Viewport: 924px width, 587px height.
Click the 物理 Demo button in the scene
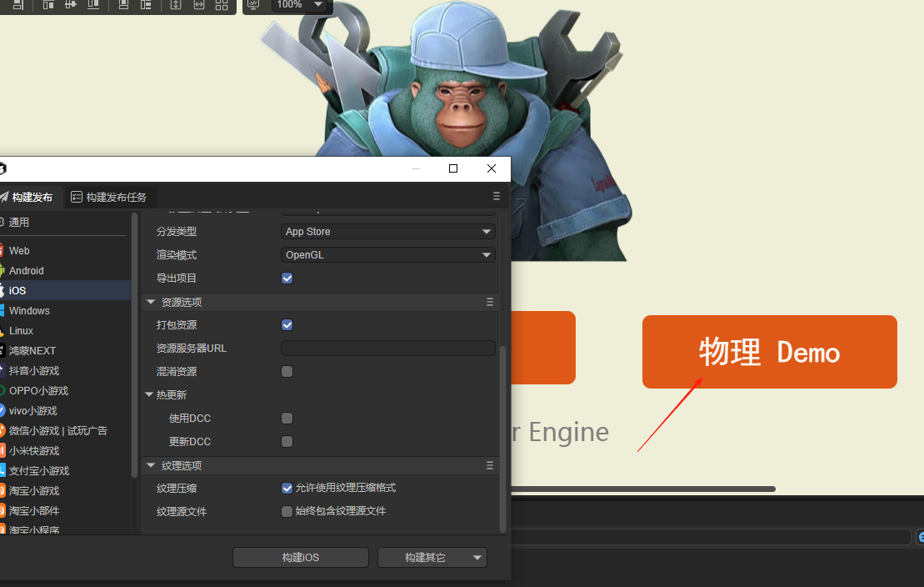tap(770, 352)
